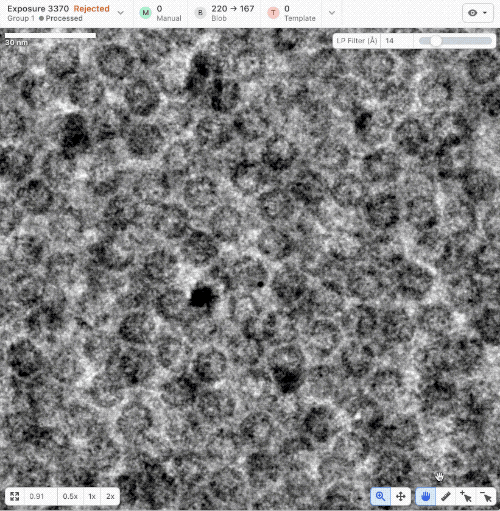The width and height of the screenshot is (500, 511).
Task: Click the fit-to-screen zoom icon
Action: (14, 496)
